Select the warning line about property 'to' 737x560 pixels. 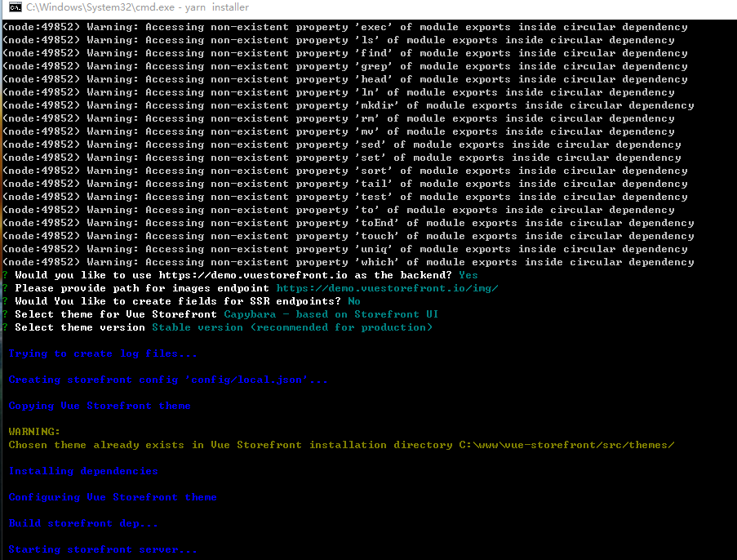(x=339, y=210)
